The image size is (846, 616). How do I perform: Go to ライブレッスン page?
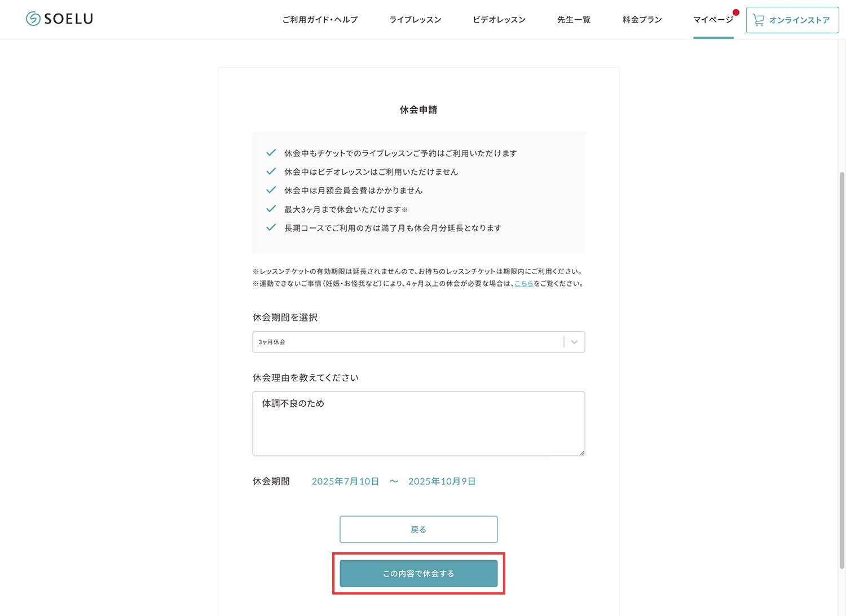coord(415,20)
